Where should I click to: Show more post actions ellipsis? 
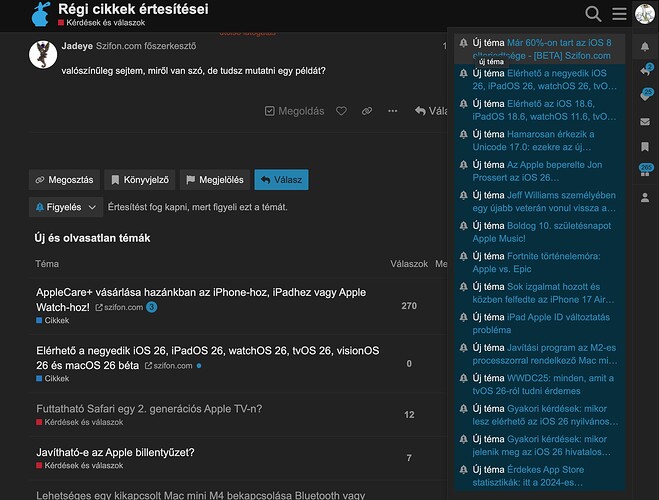click(x=393, y=111)
